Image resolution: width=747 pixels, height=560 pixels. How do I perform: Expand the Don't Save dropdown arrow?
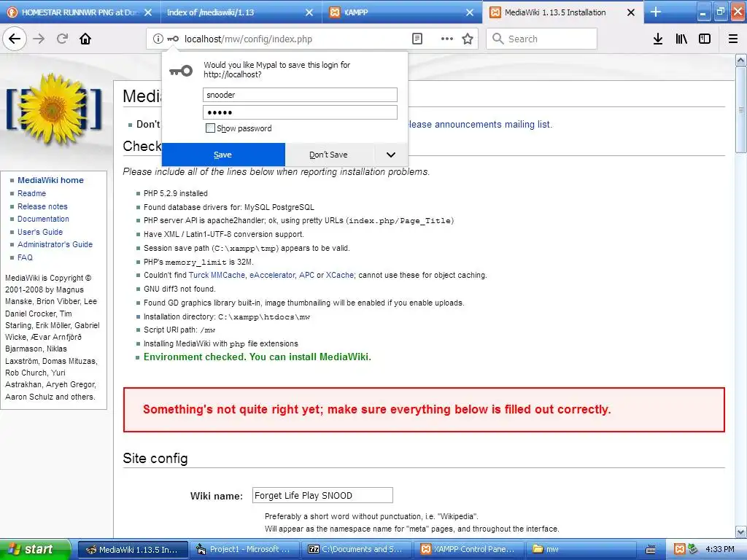tap(391, 155)
